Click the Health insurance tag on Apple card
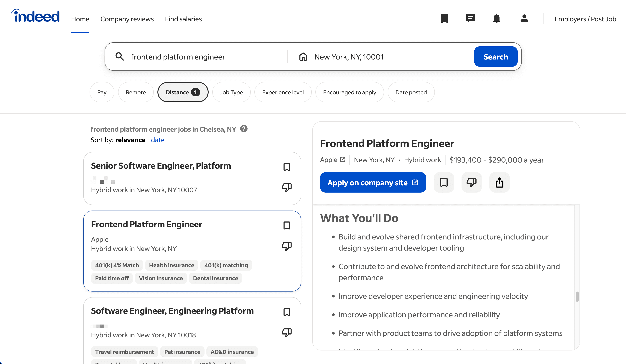The width and height of the screenshot is (626, 364). [172, 265]
